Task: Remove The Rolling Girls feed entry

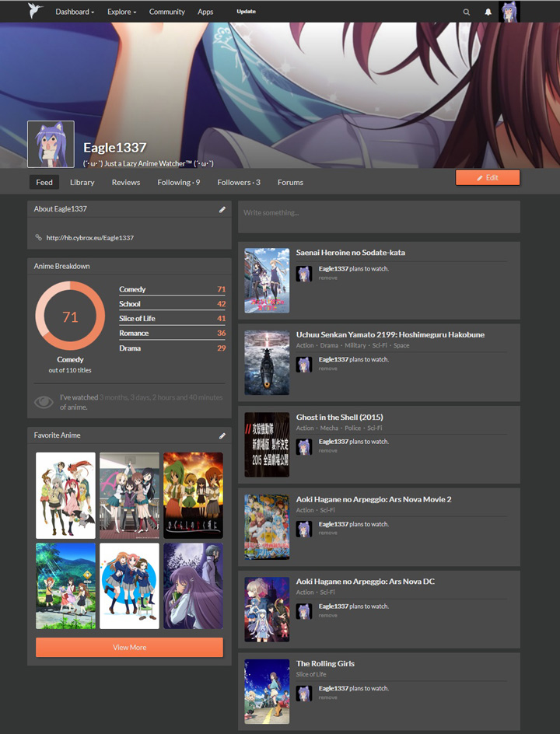Action: coord(327,697)
